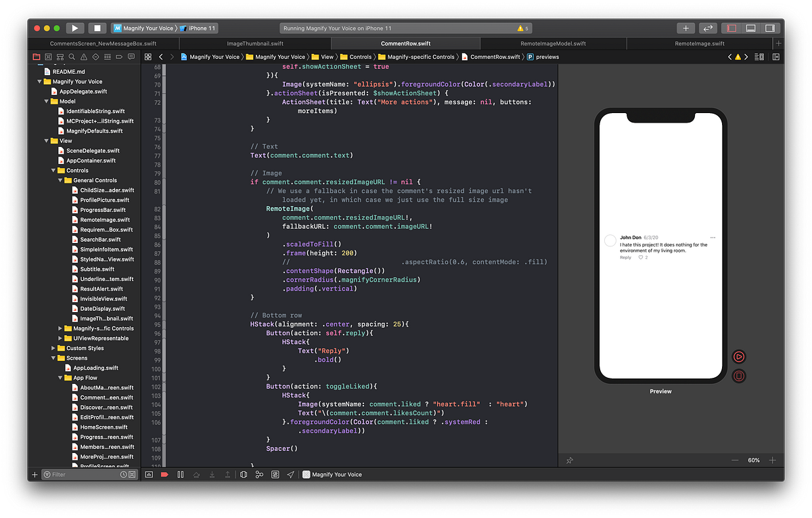Pin the CommentRow preview
812x518 pixels.
coord(569,460)
